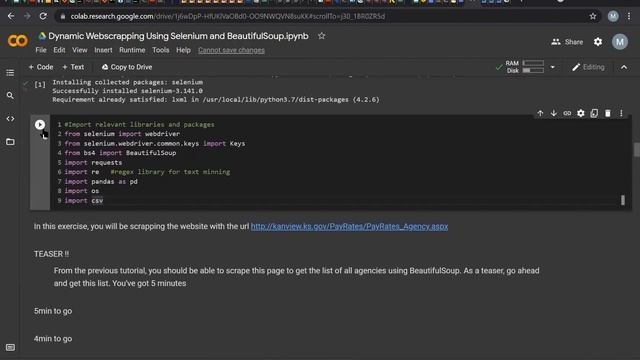Add a new Text cell
Image resolution: width=640 pixels, height=360 pixels.
coord(73,67)
